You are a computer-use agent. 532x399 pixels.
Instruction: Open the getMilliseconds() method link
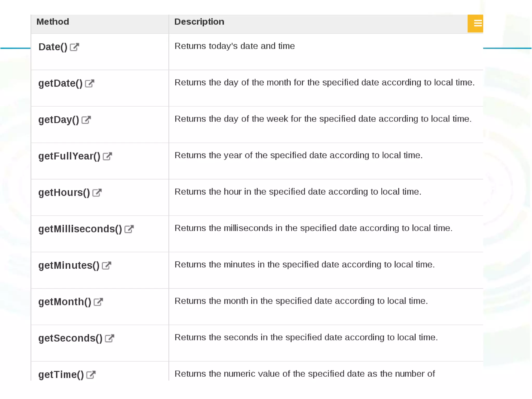tap(80, 229)
